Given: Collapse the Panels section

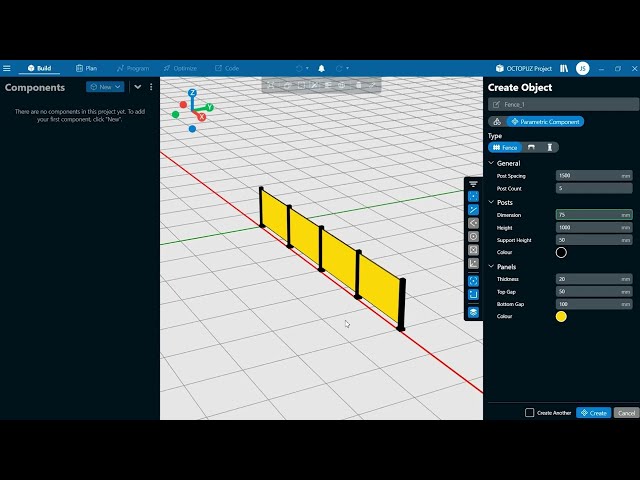Looking at the screenshot, I should point(491,267).
